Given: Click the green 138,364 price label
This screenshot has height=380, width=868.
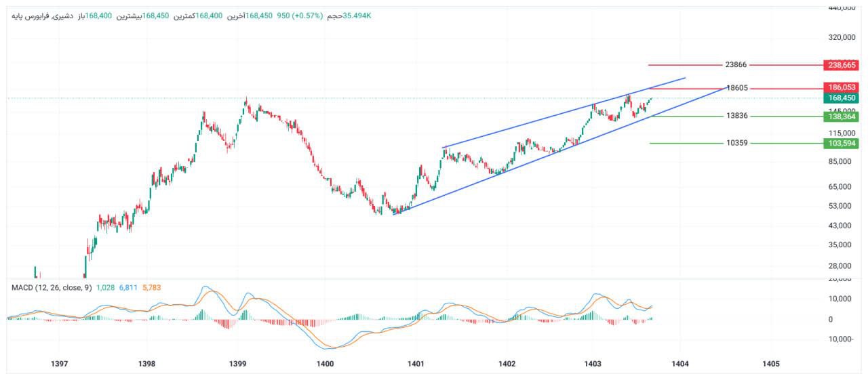Looking at the screenshot, I should [x=842, y=117].
